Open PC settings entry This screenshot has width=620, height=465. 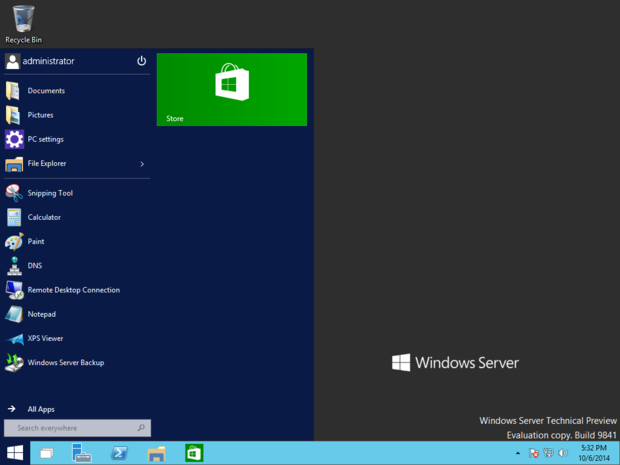(x=77, y=139)
